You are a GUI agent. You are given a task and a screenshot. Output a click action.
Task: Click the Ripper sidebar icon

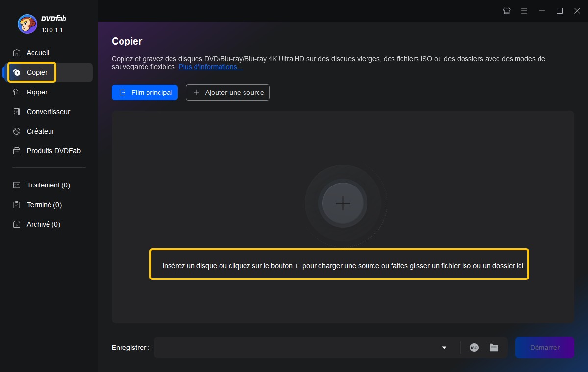(17, 92)
